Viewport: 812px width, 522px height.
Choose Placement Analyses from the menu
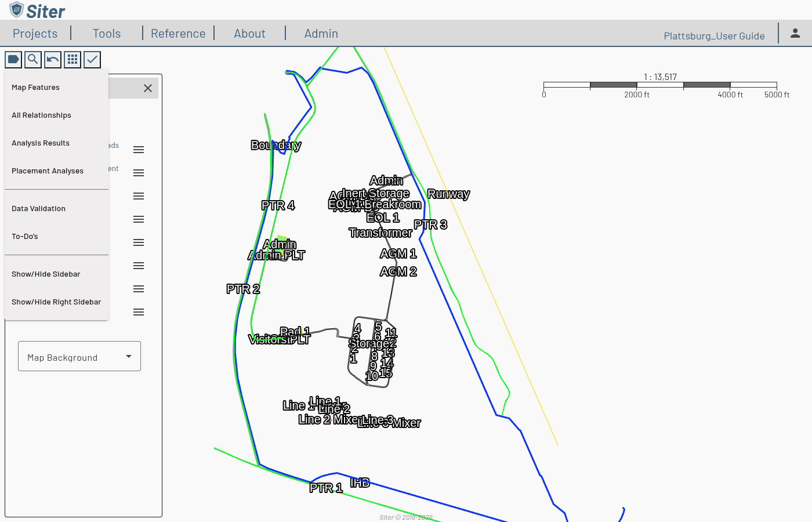point(56,171)
